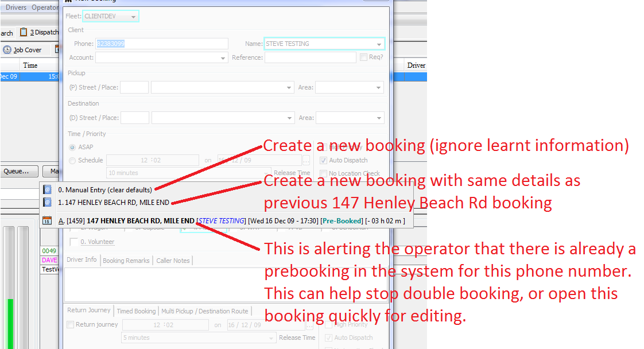Image resolution: width=644 pixels, height=349 pixels.
Task: Click the Manual Entry address book icon
Action: point(48,189)
